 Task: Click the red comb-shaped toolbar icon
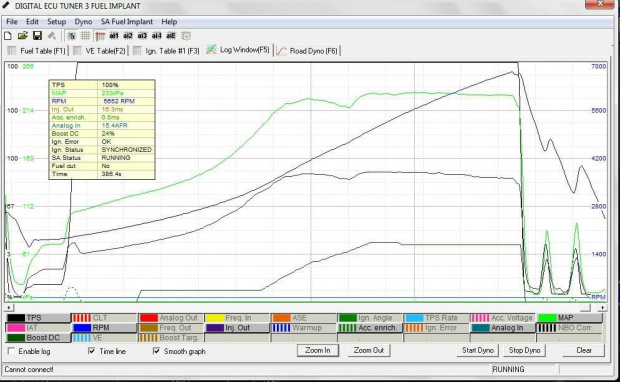(x=100, y=36)
